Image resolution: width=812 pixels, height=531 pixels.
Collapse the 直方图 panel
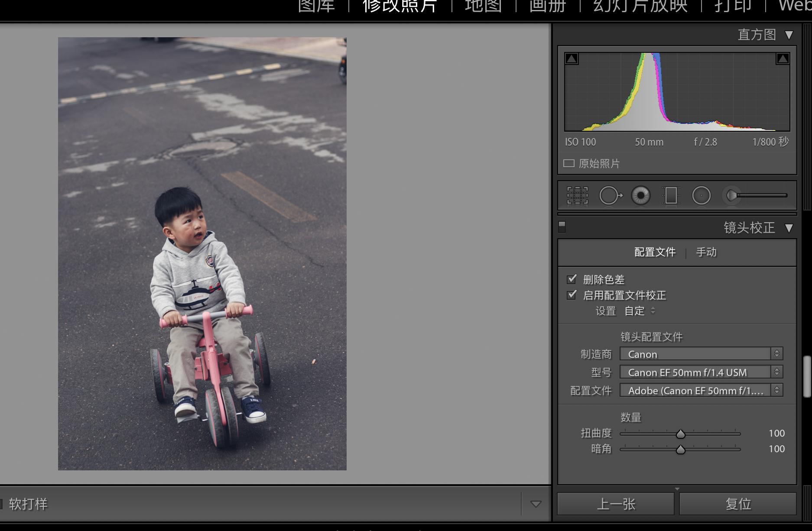point(789,35)
